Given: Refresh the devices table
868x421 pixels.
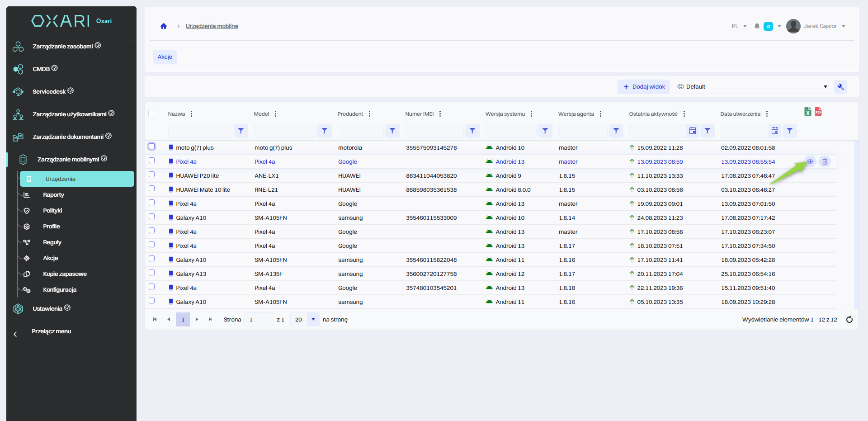Looking at the screenshot, I should pyautogui.click(x=849, y=320).
